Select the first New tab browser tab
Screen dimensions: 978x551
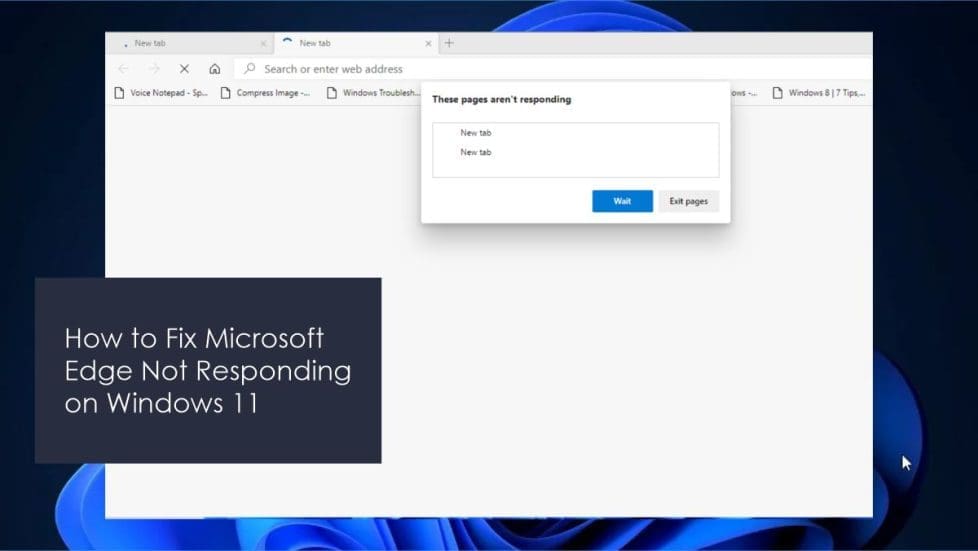[x=190, y=43]
